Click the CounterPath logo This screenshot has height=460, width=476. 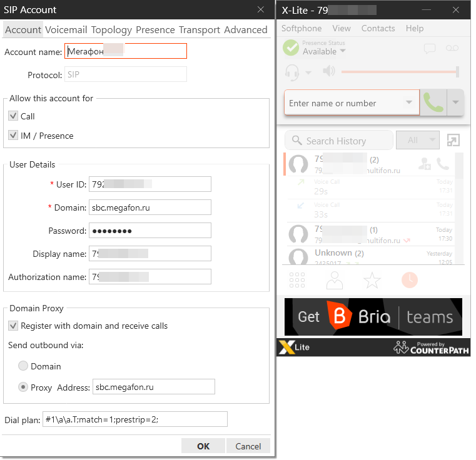tap(431, 347)
